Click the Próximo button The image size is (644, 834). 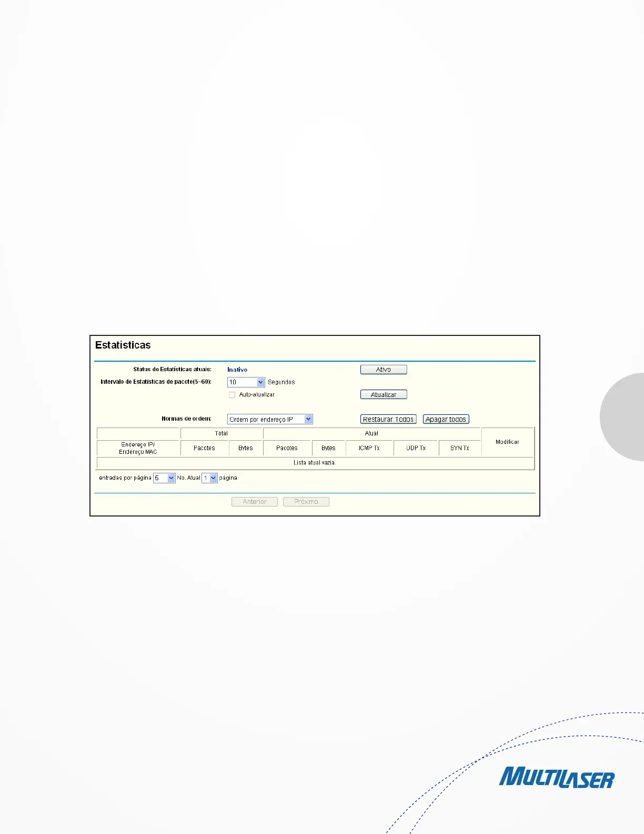306,502
